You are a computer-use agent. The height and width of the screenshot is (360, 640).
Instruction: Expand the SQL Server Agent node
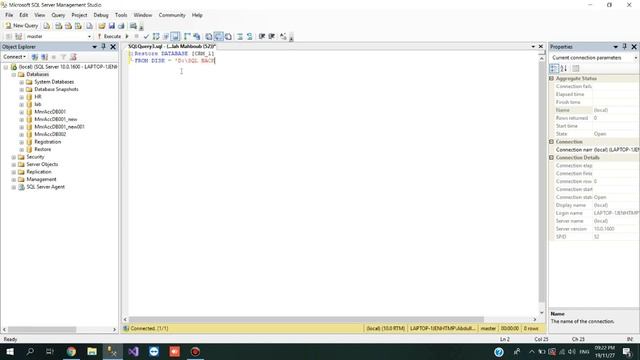[x=14, y=187]
